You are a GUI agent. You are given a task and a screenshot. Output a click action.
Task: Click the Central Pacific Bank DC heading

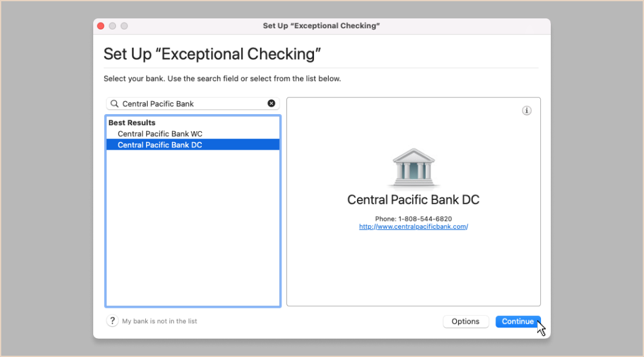click(x=413, y=199)
